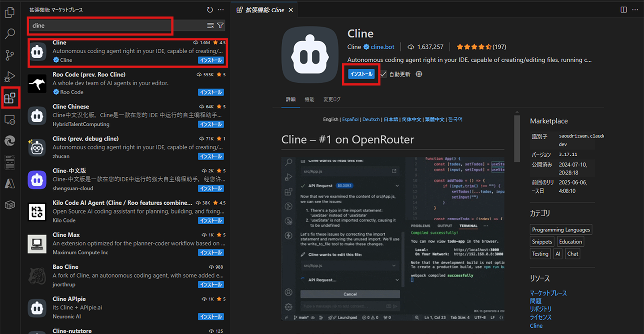Open the marketplace panel more actions menu

[x=221, y=9]
